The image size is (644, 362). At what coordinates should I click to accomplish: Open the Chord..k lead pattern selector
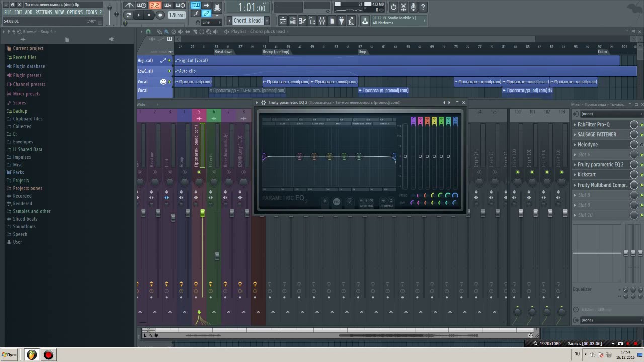pyautogui.click(x=248, y=21)
